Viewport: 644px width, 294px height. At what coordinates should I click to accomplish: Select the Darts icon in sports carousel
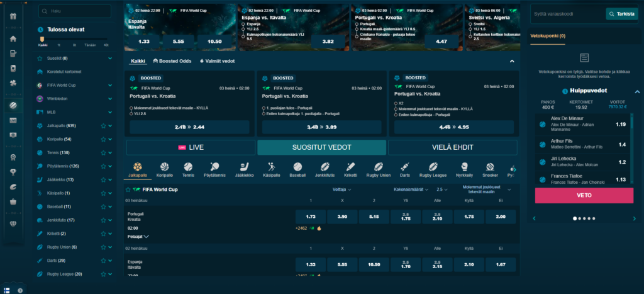(406, 167)
